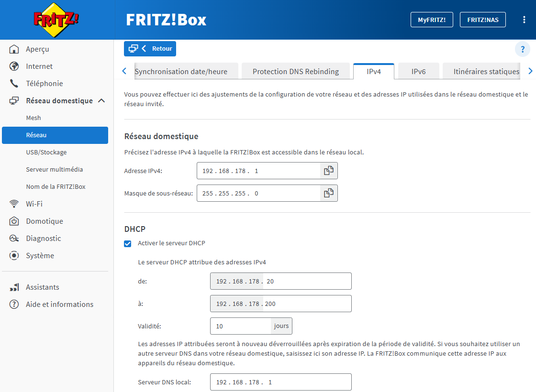Click the Diagnostic pulse icon
The height and width of the screenshot is (392, 536).
click(x=14, y=239)
